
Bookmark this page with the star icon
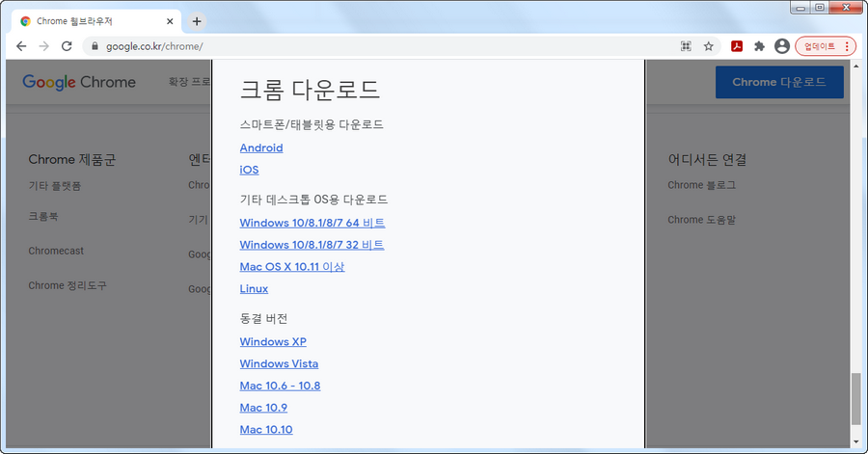tap(709, 46)
